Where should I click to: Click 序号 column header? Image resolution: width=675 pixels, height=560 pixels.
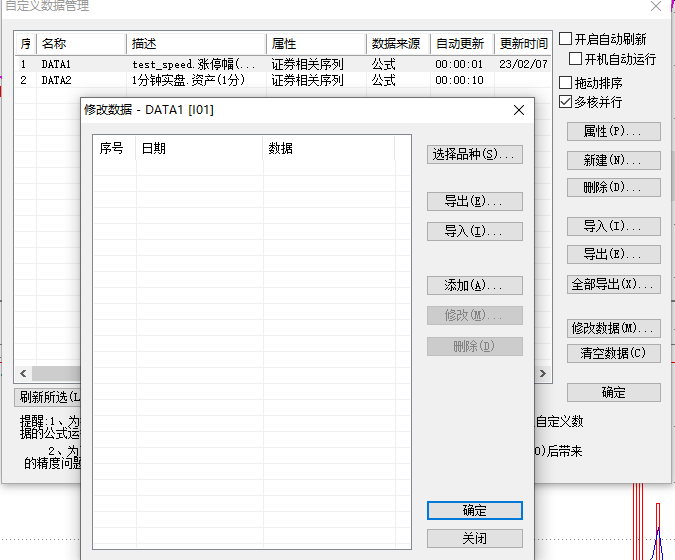115,149
